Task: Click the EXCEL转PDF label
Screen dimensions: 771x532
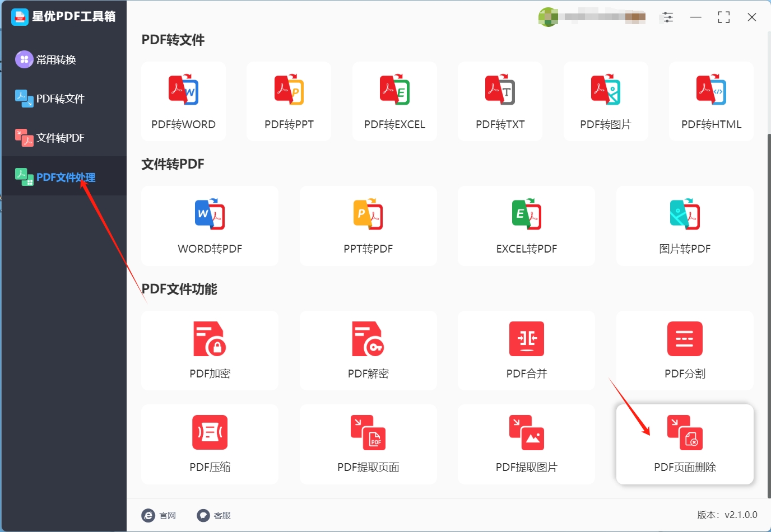Action: (x=527, y=249)
